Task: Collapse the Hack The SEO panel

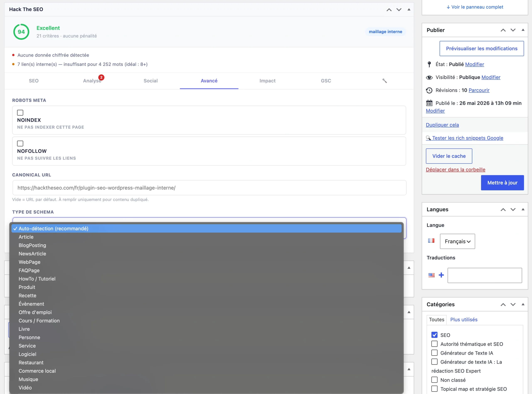Action: (409, 10)
